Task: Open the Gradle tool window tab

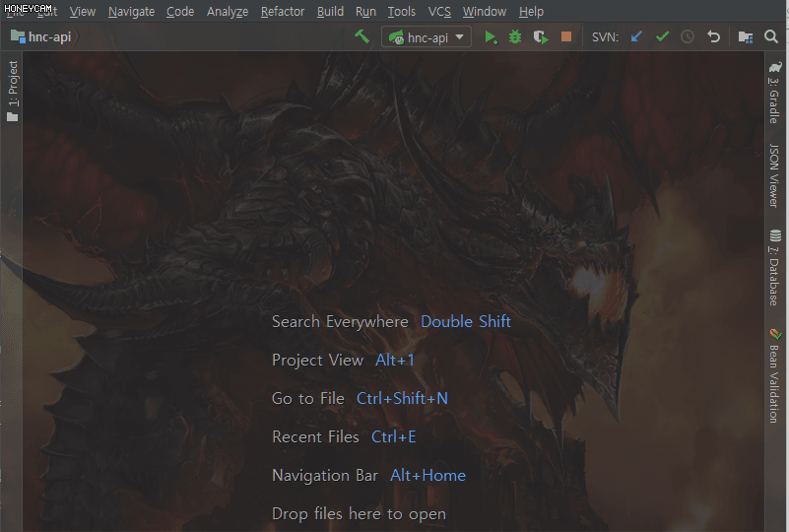Action: (x=775, y=94)
